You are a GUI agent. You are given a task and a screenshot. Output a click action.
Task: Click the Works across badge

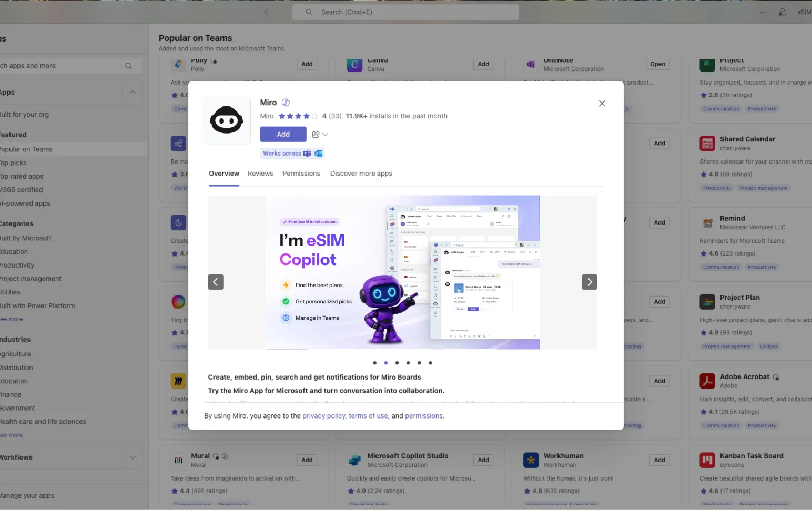pyautogui.click(x=292, y=154)
